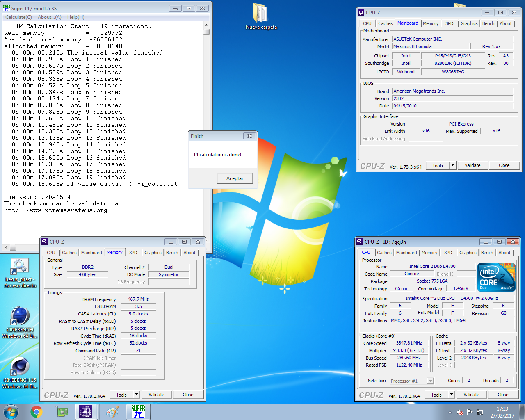525x420 pixels.
Task: Click the Core Speed 3647.81 MHz value
Action: coord(409,343)
